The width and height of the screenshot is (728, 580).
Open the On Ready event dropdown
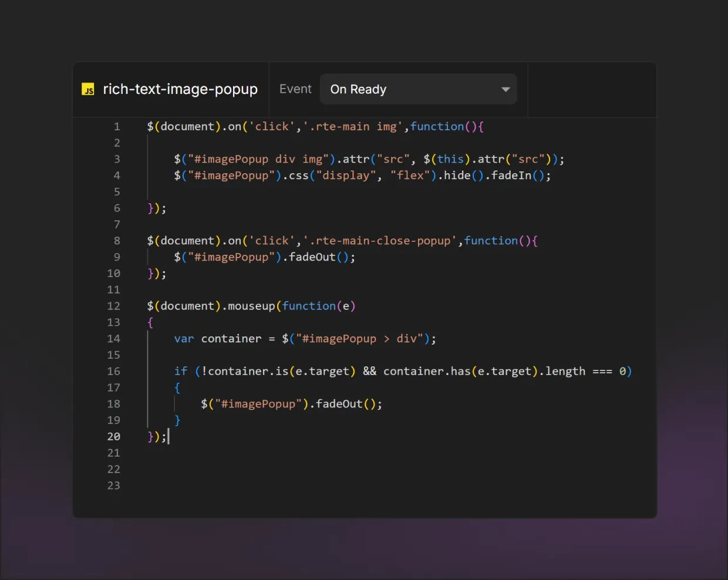tap(418, 89)
